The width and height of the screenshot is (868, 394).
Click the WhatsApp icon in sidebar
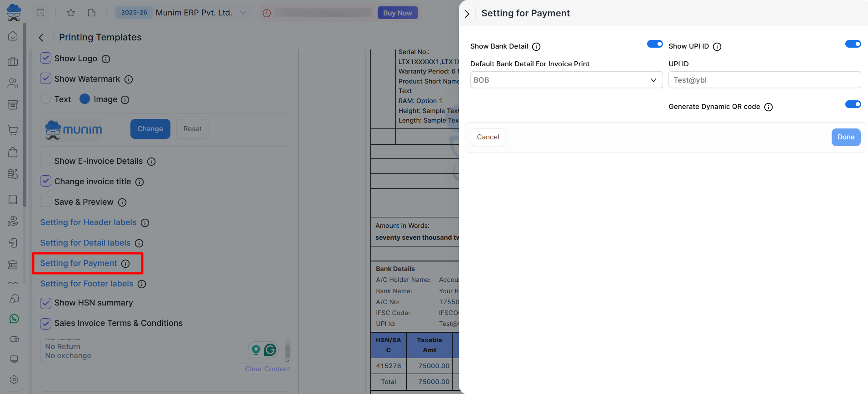(x=14, y=319)
